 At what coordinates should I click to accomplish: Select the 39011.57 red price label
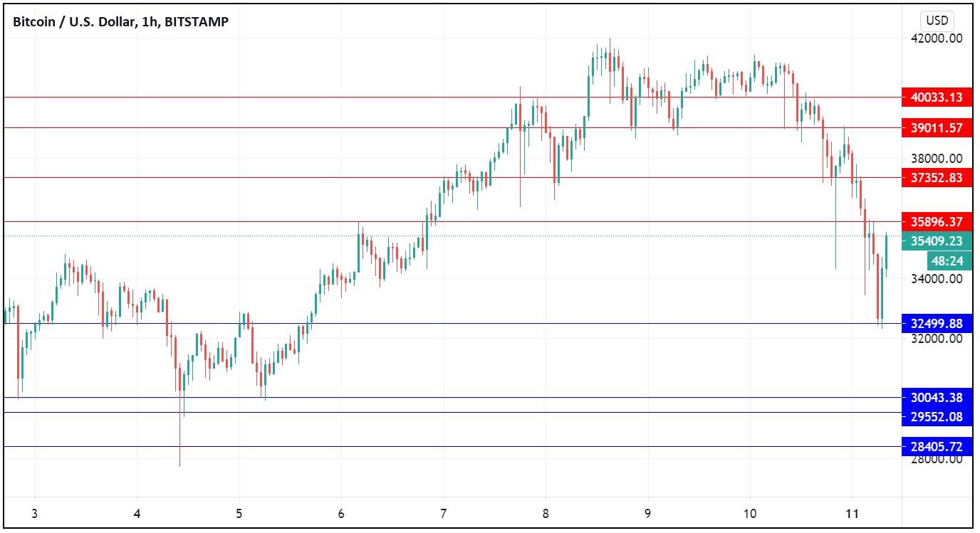[x=936, y=128]
